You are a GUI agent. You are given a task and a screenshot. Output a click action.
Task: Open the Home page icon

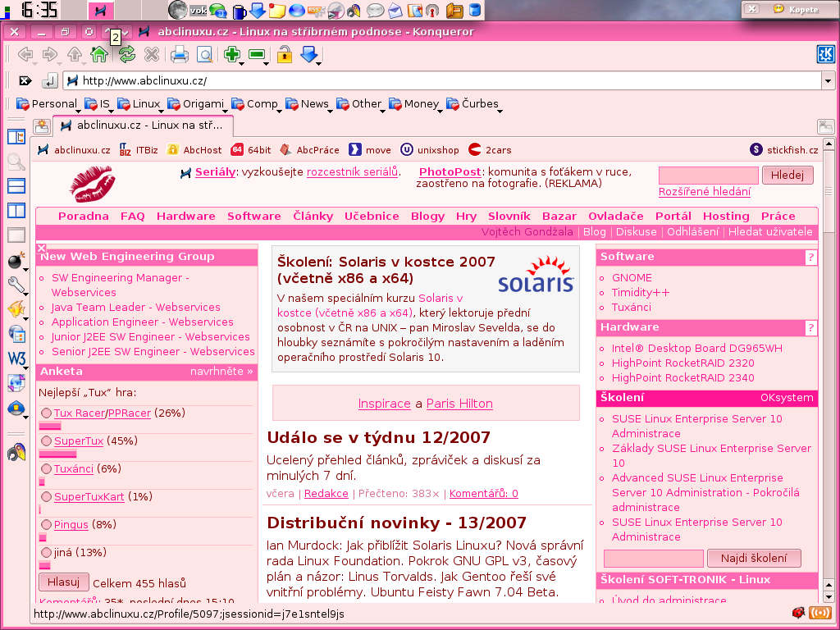[x=99, y=54]
